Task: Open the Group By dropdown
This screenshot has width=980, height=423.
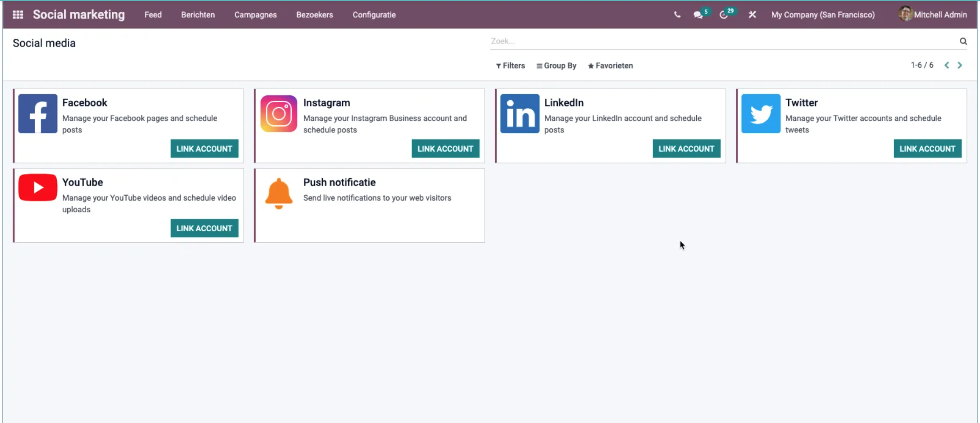Action: (x=556, y=66)
